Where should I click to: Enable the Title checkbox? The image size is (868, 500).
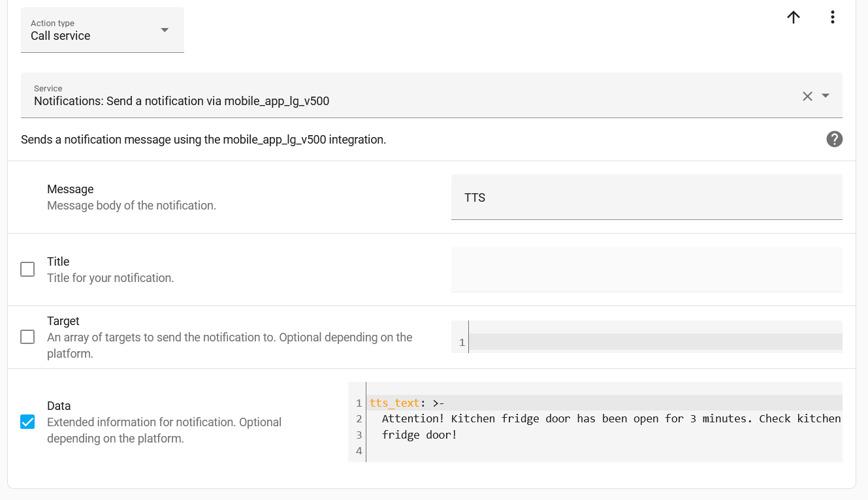pyautogui.click(x=27, y=270)
